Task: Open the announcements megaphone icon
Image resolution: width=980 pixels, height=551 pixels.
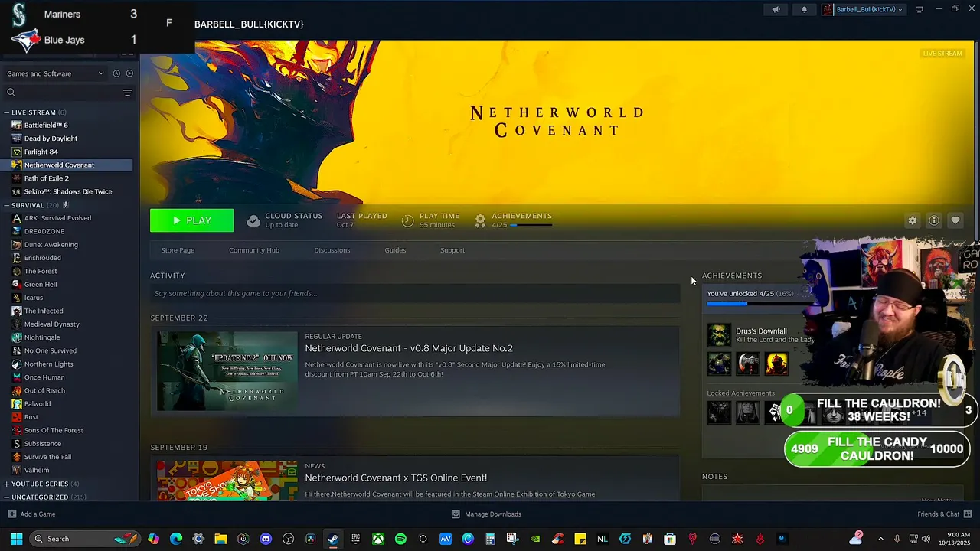Action: 776,9
